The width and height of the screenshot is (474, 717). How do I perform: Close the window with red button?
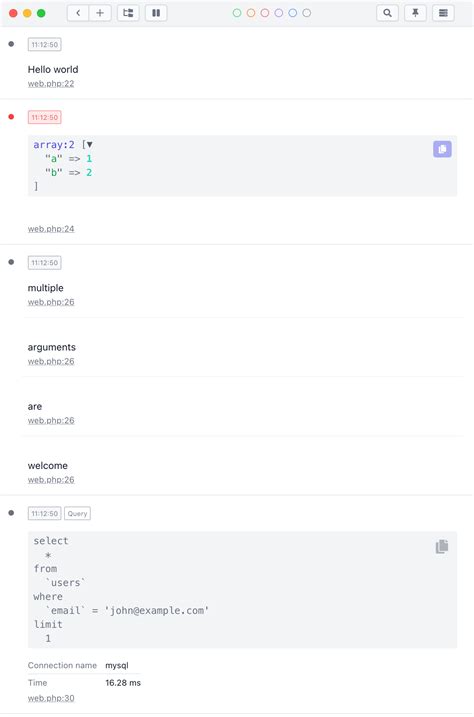pos(13,13)
